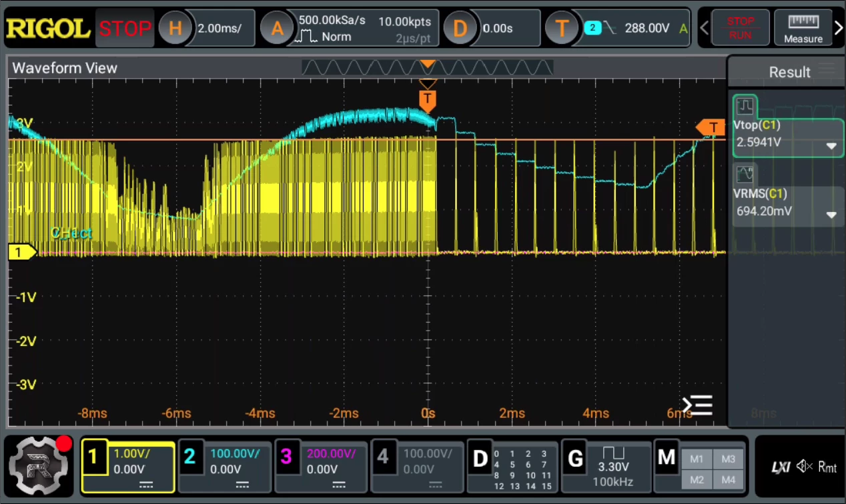Click the STOP RUN button
The height and width of the screenshot is (504, 846).
coord(741,28)
